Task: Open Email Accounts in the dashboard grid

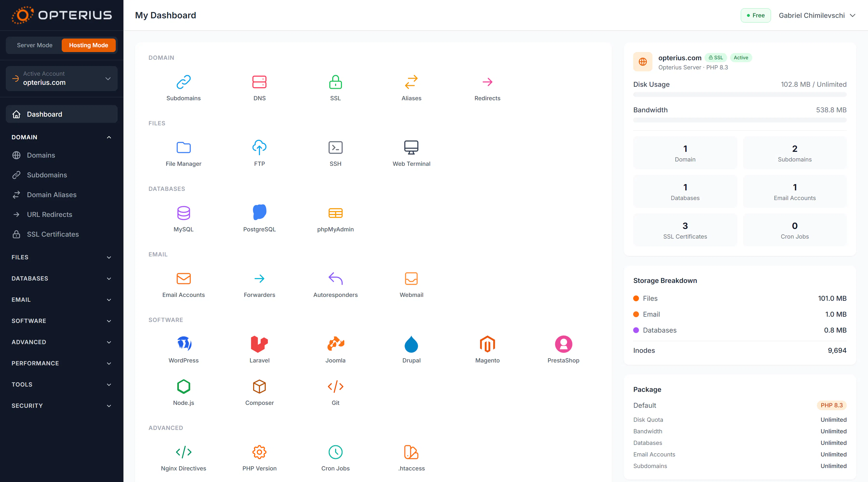Action: click(183, 279)
